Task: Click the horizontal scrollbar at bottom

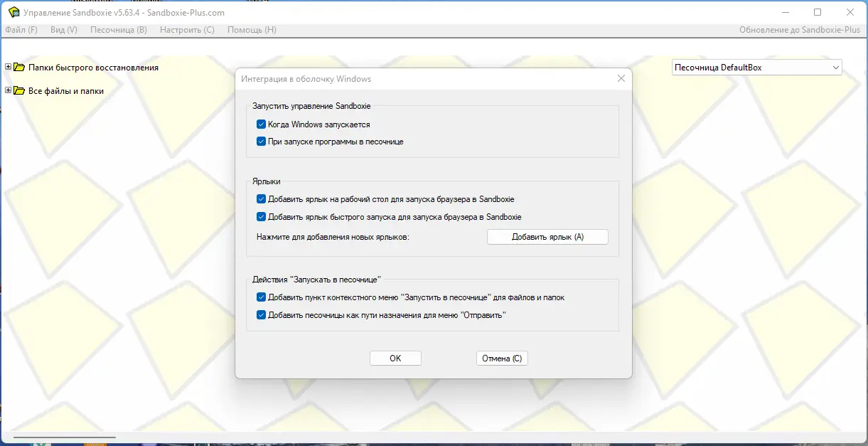Action: pos(64,437)
